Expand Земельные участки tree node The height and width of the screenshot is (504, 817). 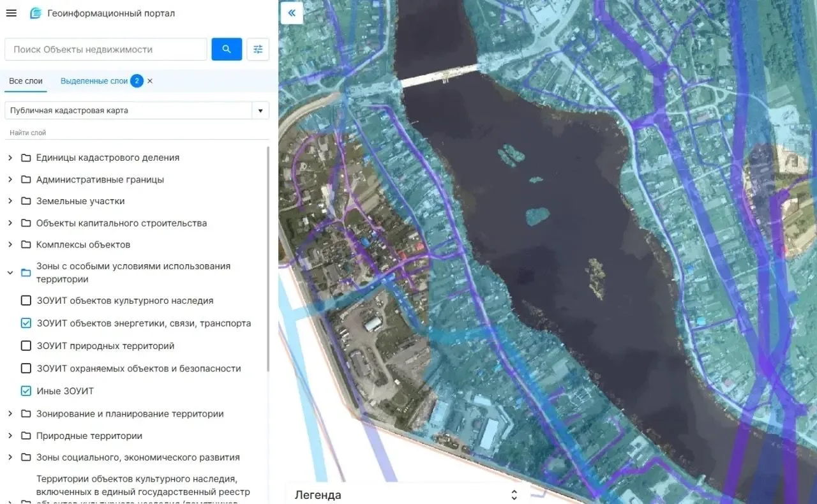10,201
